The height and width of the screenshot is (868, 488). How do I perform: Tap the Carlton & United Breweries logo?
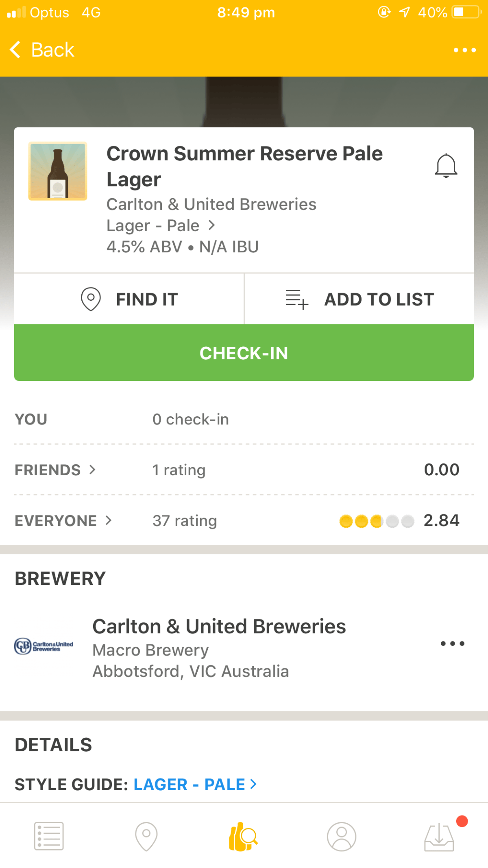click(x=44, y=646)
